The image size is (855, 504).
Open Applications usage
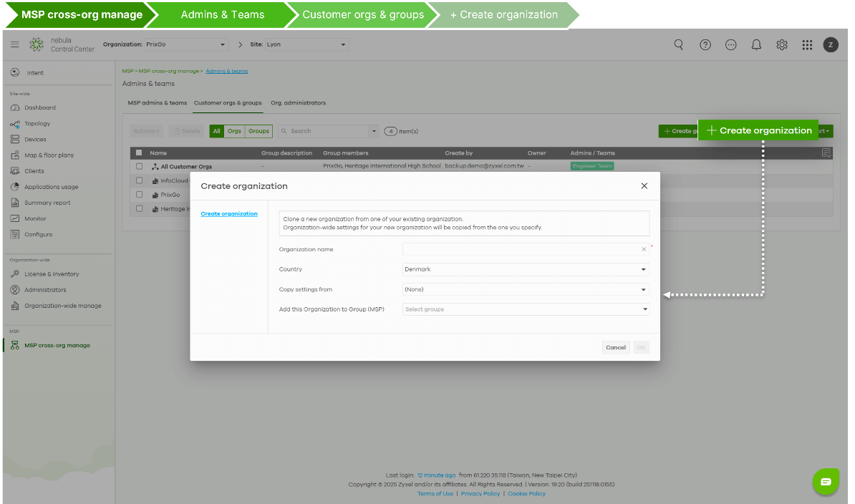point(52,186)
